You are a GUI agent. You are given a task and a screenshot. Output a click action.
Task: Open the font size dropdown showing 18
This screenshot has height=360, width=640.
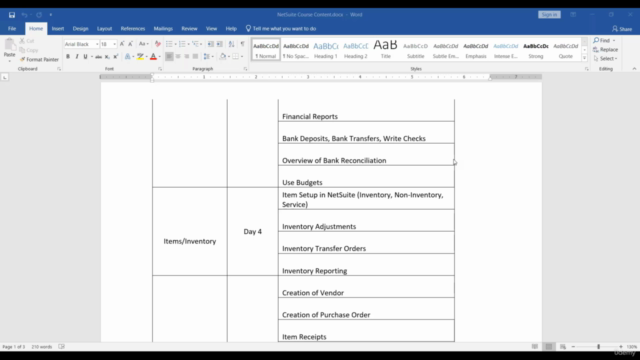point(114,44)
